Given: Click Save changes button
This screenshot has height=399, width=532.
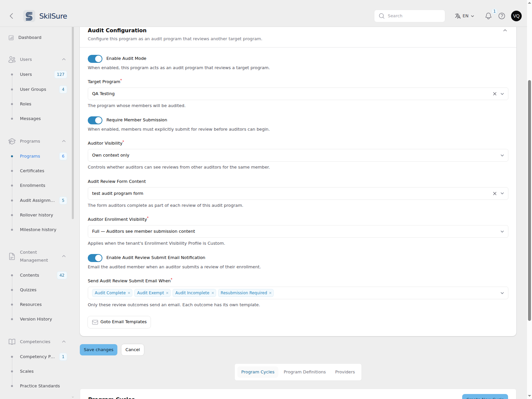Looking at the screenshot, I should [98, 350].
